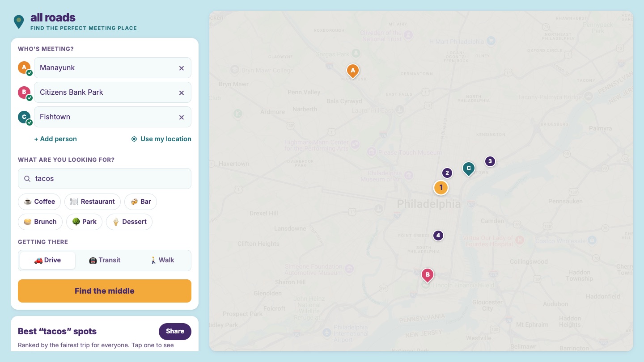Pick the Bar category chip
The height and width of the screenshot is (362, 644).
point(140,202)
